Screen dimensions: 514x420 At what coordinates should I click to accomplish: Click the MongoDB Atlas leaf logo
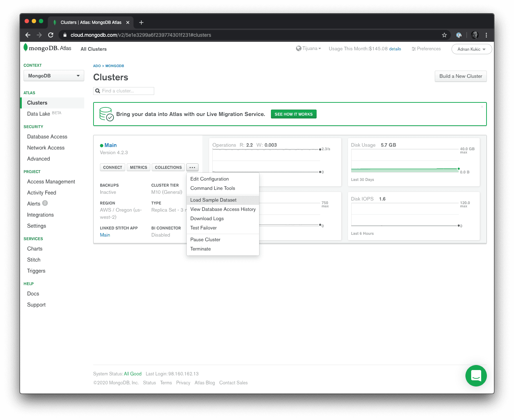click(26, 48)
